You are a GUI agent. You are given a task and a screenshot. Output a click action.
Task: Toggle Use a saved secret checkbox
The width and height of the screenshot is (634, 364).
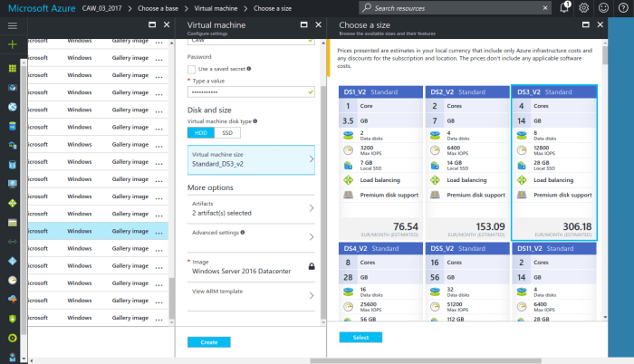click(192, 69)
